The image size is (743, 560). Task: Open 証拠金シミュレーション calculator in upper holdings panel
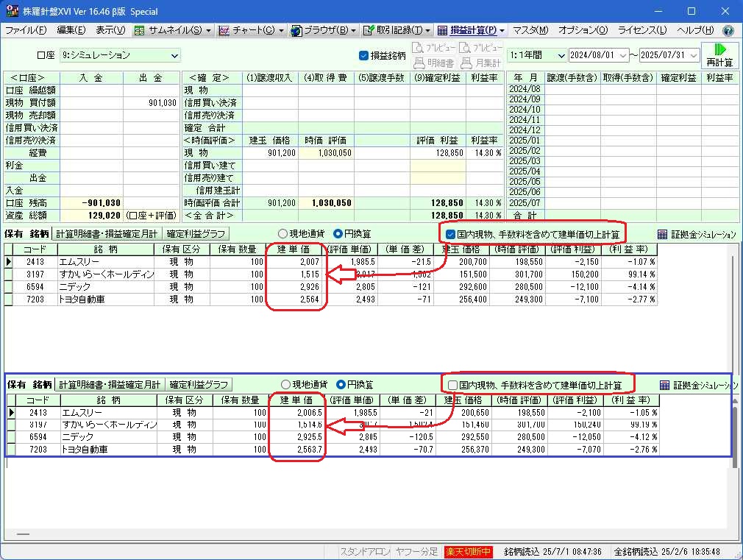pos(662,234)
